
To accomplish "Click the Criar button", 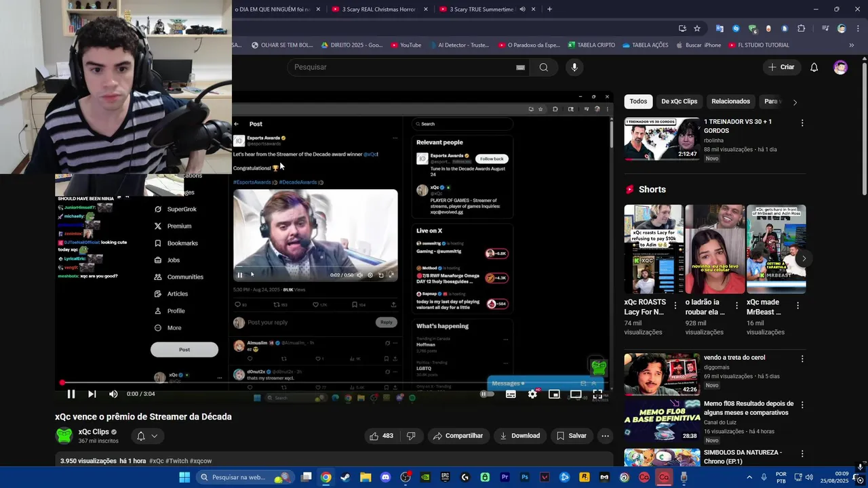I will click(x=781, y=67).
